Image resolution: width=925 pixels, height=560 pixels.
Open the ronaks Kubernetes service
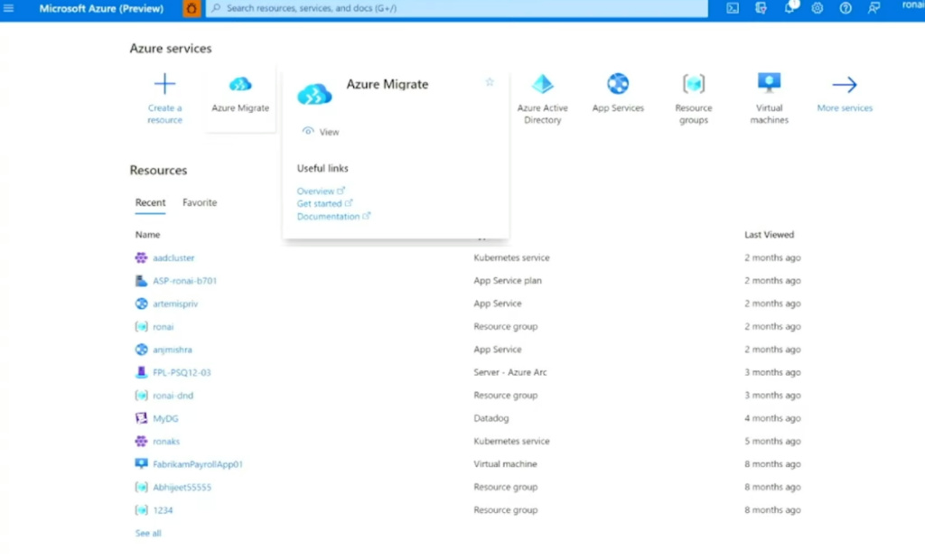pyautogui.click(x=166, y=442)
